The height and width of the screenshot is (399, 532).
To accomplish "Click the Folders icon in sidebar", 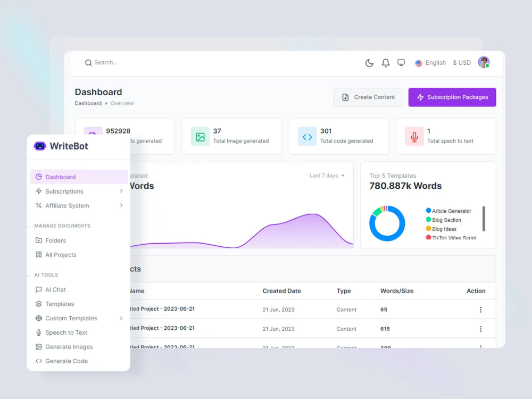I will click(39, 240).
